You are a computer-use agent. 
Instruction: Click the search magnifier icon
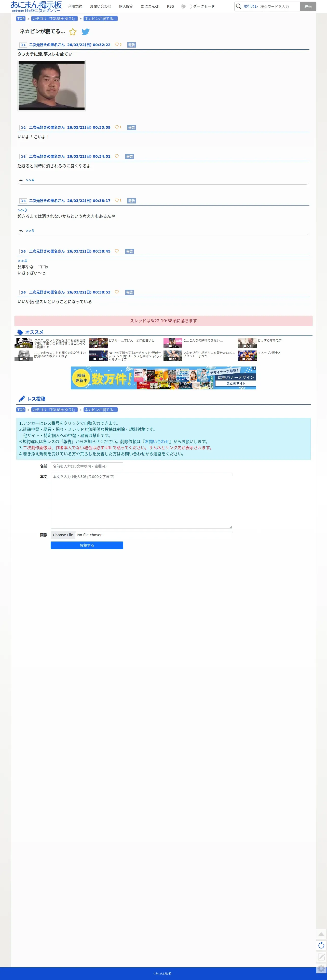click(239, 6)
